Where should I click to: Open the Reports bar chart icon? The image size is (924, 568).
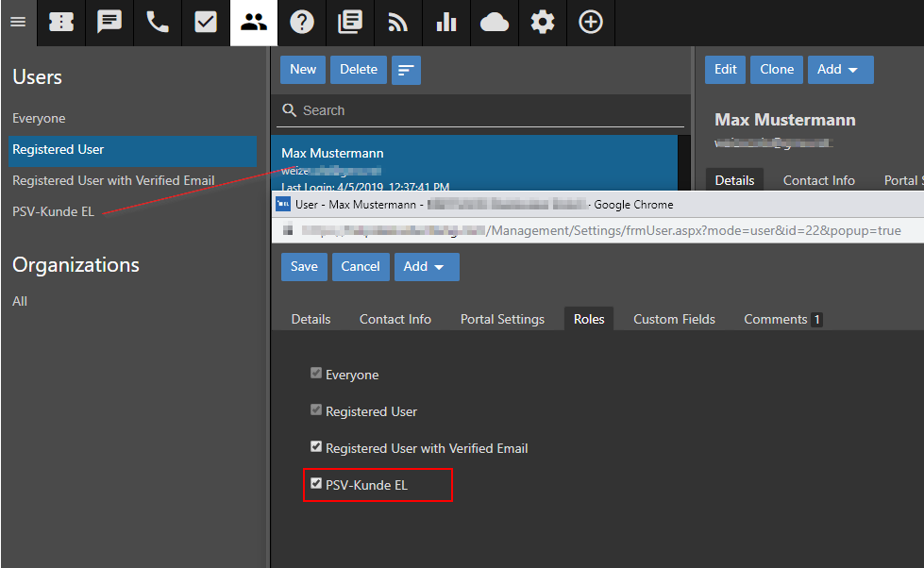[x=446, y=22]
